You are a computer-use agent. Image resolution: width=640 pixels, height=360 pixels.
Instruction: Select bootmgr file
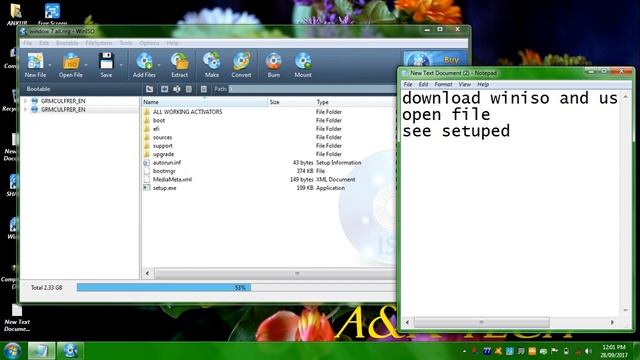[x=164, y=171]
